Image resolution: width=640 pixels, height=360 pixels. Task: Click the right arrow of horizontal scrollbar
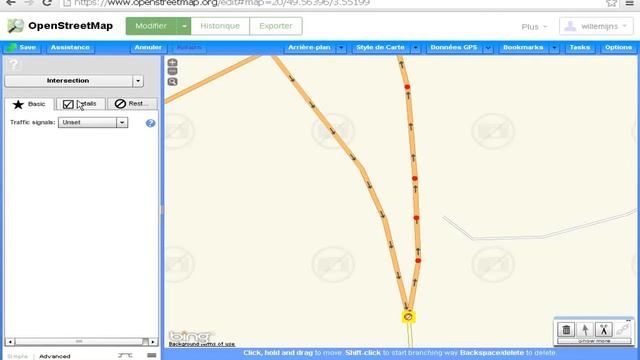(153, 342)
